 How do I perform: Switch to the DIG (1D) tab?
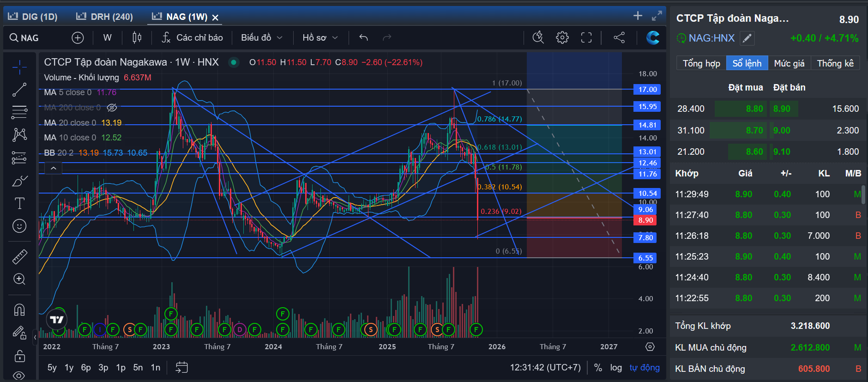pyautogui.click(x=33, y=17)
